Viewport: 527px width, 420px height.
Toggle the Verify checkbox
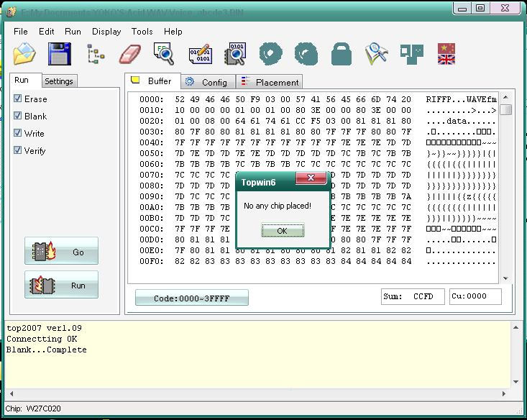(17, 150)
